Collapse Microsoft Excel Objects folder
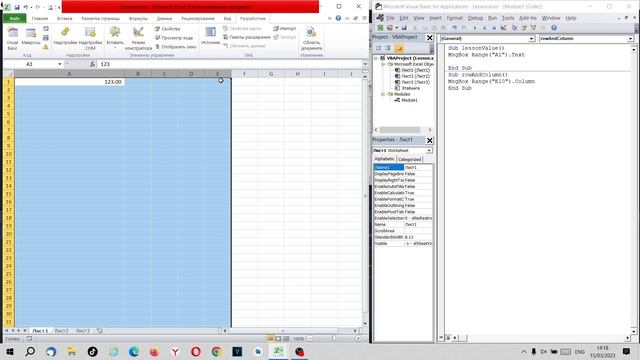Viewport: 640px width, 360px height. coord(383,64)
